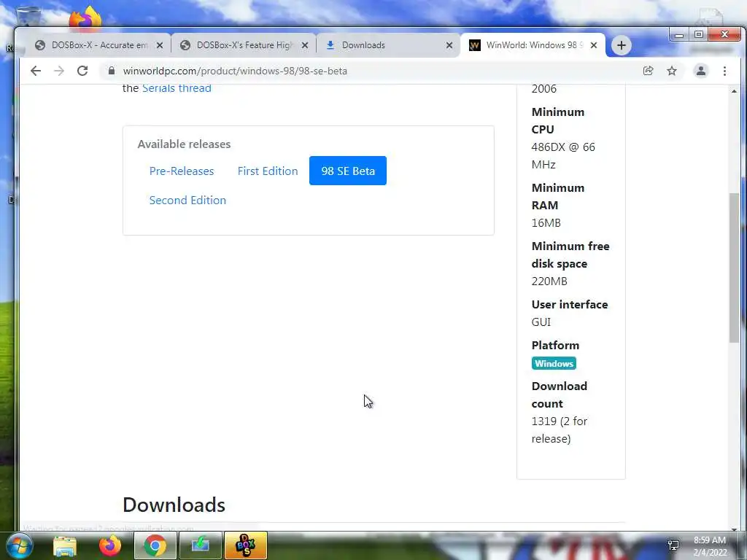Switch to DOSBox-X Accurate emulation tab
The width and height of the screenshot is (747, 560).
click(x=98, y=45)
